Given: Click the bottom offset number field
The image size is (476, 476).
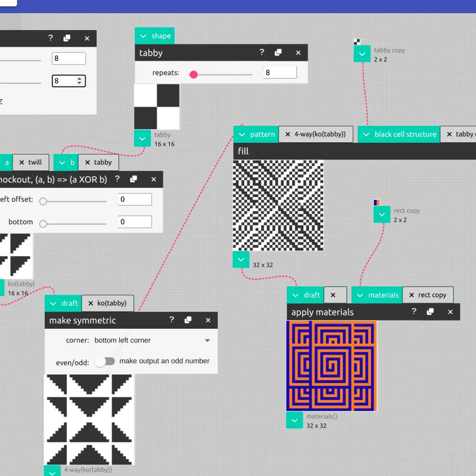Looking at the screenshot, I should [135, 222].
